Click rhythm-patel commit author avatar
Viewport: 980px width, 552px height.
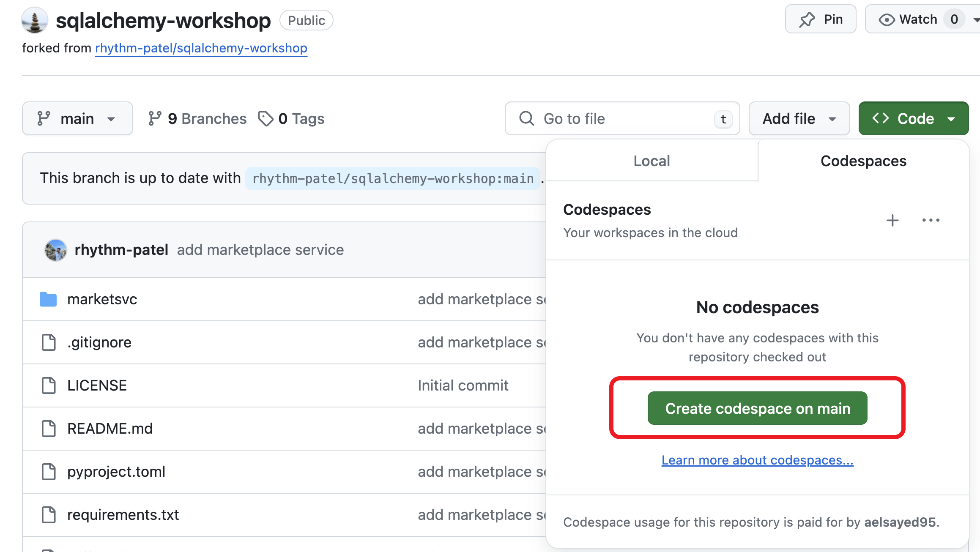(x=56, y=250)
